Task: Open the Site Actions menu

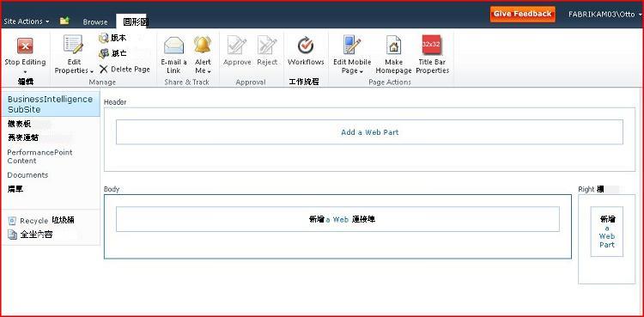Action: coord(27,21)
